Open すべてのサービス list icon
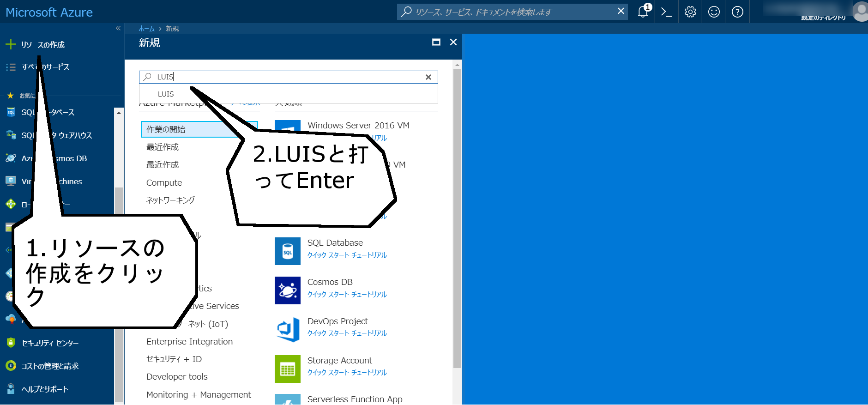Image resolution: width=868 pixels, height=405 pixels. point(11,67)
